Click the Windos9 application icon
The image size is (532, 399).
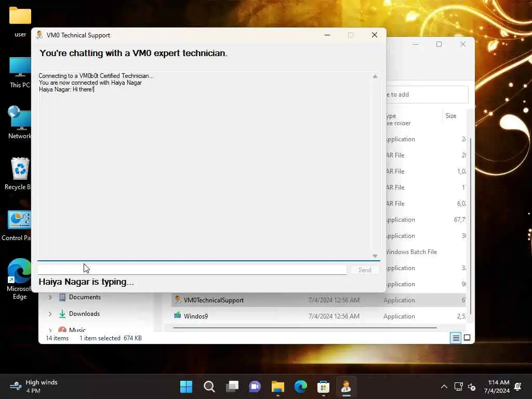(x=178, y=315)
